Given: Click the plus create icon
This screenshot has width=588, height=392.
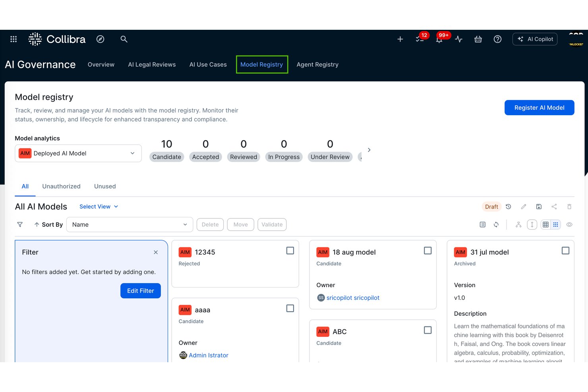Looking at the screenshot, I should [x=400, y=39].
